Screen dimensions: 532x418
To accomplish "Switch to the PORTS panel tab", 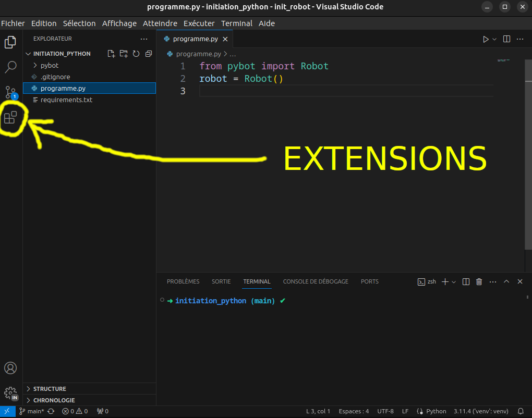I will (x=369, y=282).
